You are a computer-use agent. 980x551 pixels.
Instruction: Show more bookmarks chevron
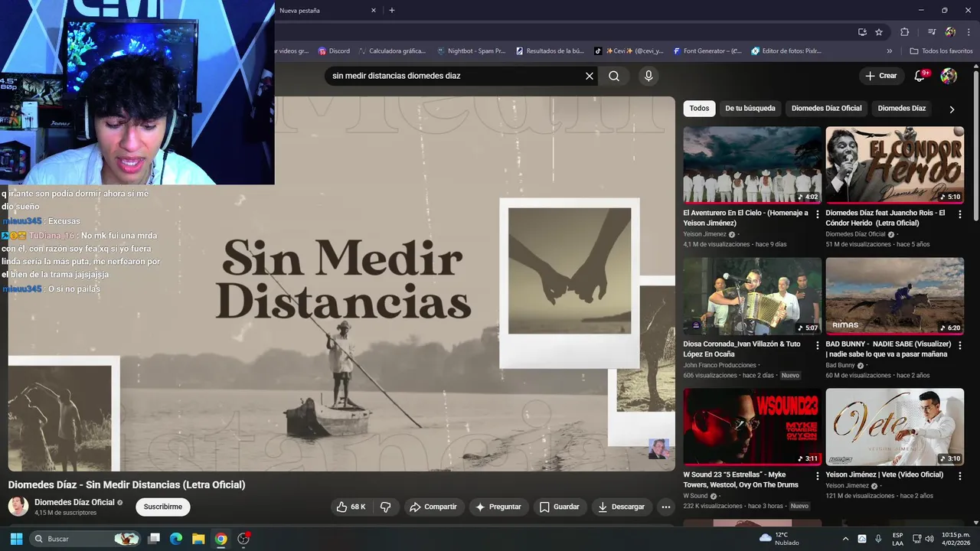tap(890, 51)
